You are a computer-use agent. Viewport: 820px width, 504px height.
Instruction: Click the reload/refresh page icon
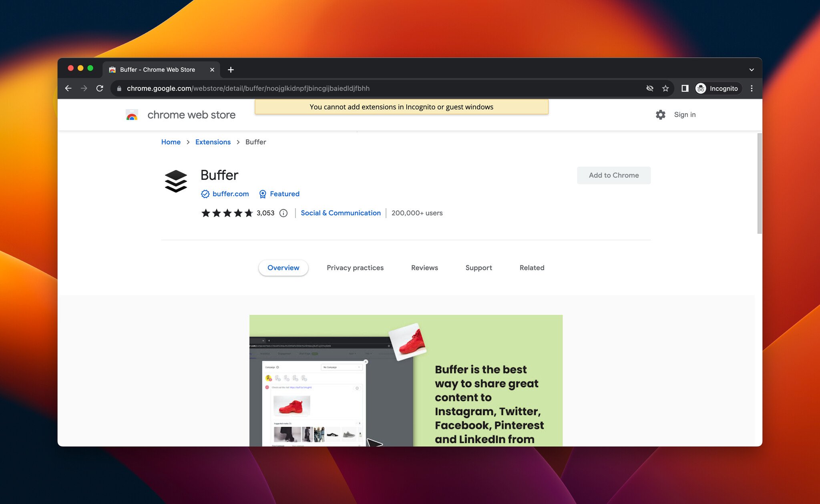tap(100, 88)
